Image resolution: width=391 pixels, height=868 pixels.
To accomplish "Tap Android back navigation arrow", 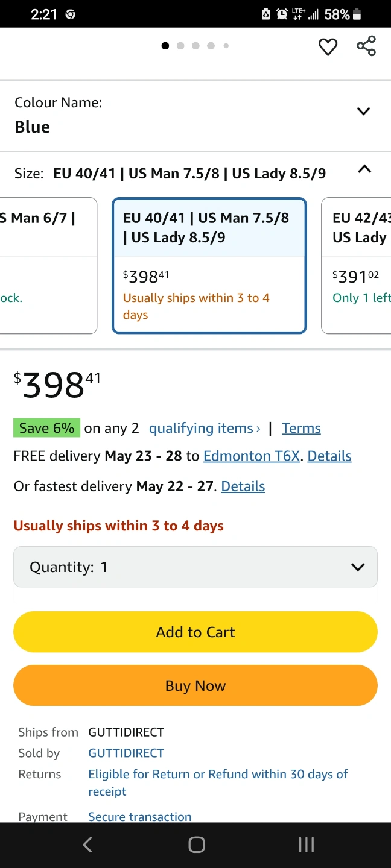I will 87,844.
